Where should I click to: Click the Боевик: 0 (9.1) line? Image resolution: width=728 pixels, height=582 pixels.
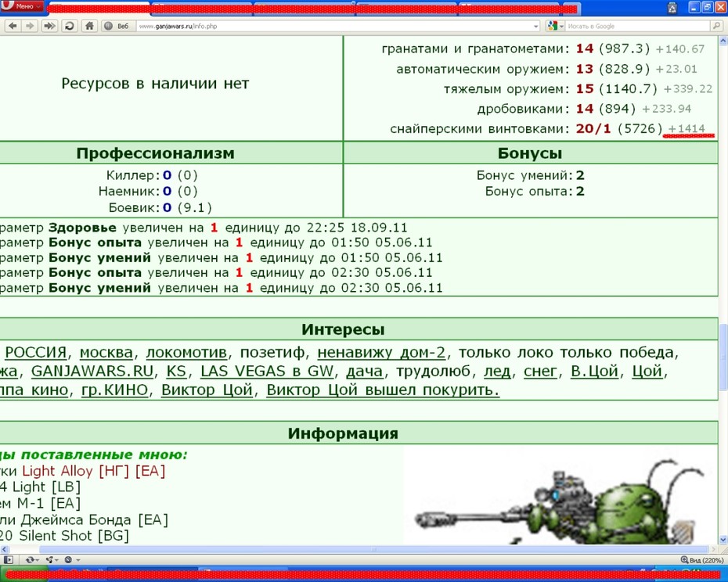coord(160,207)
